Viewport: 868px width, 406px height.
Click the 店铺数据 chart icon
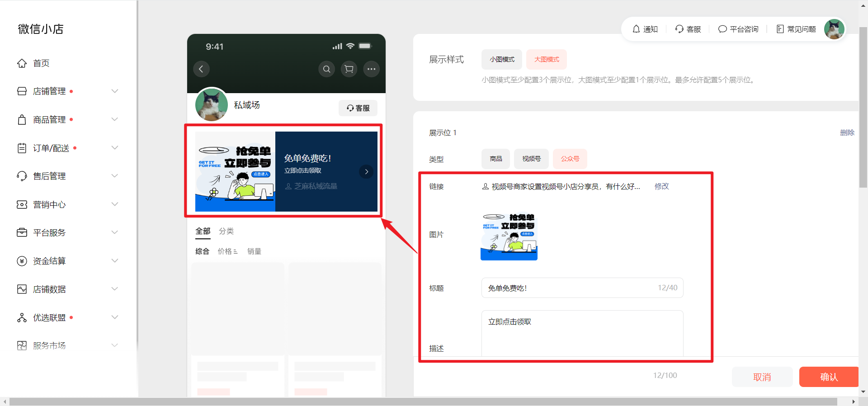[22, 289]
